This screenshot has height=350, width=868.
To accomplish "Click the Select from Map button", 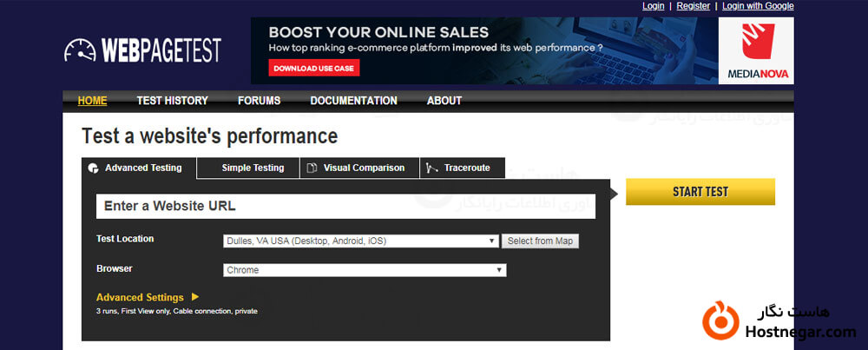I will [x=540, y=241].
